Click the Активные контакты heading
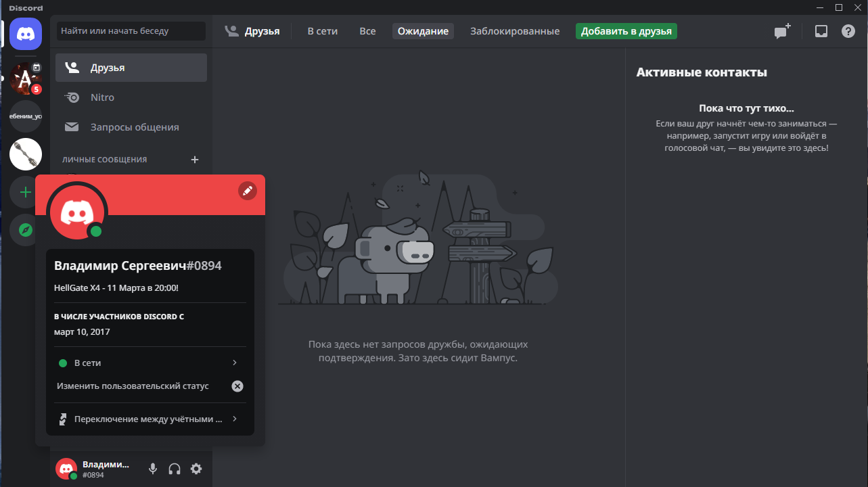Screen dimensions: 868x487 [x=702, y=72]
